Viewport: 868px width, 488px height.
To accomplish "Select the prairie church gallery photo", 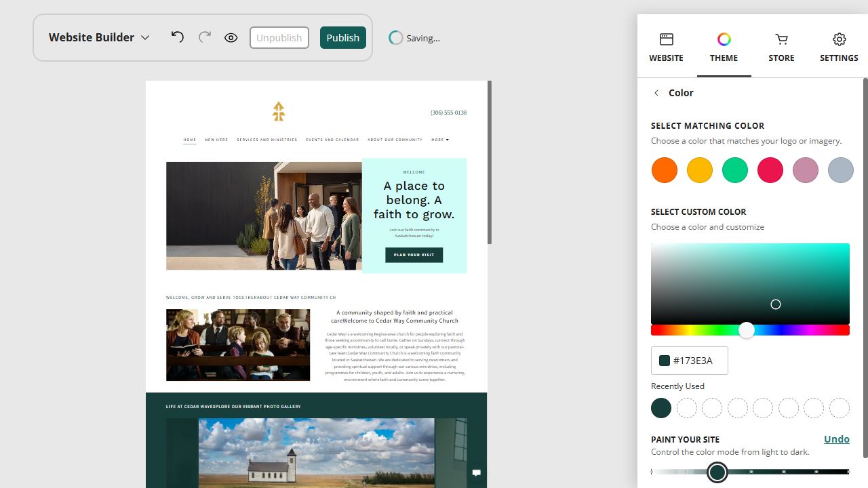I will point(317,453).
